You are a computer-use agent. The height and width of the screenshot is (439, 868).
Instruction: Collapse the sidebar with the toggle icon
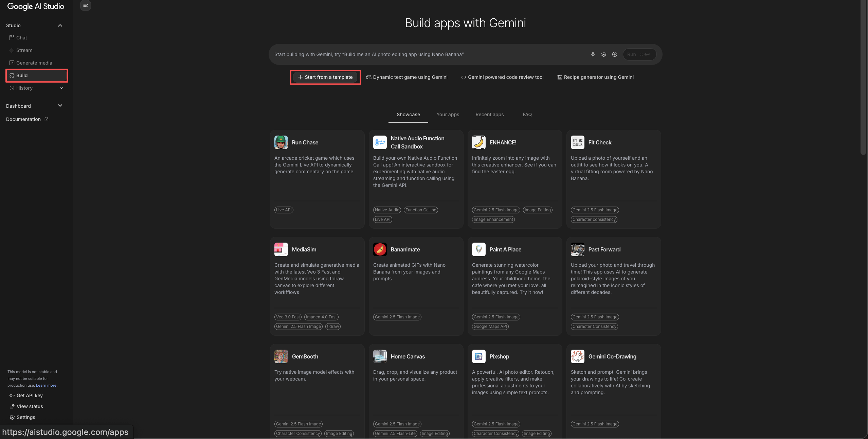tap(86, 5)
